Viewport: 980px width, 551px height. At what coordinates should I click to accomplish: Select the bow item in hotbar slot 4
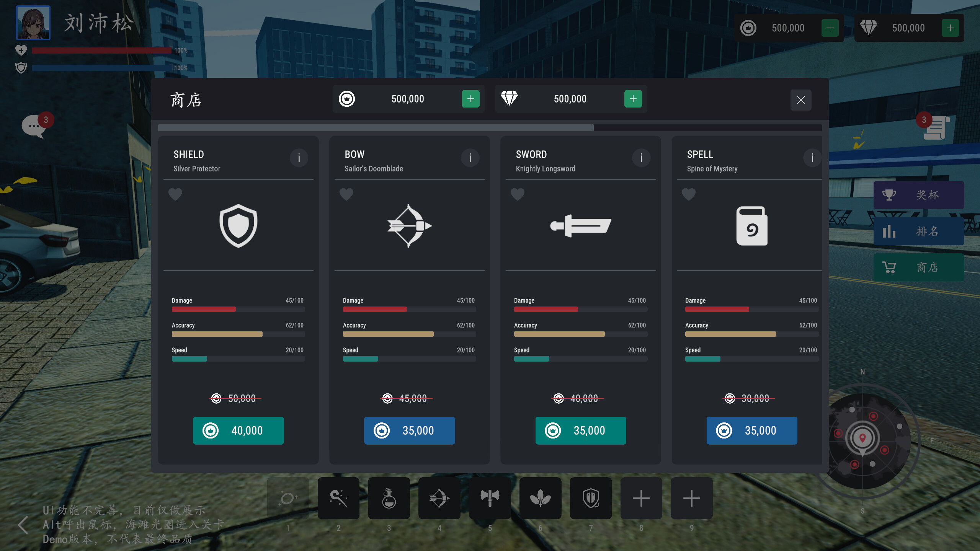(x=439, y=498)
